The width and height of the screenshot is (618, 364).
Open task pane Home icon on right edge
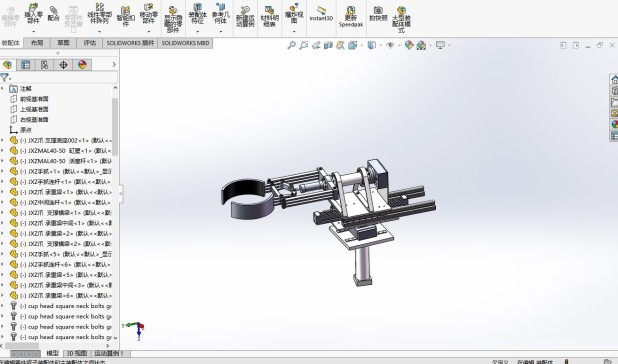click(x=614, y=79)
